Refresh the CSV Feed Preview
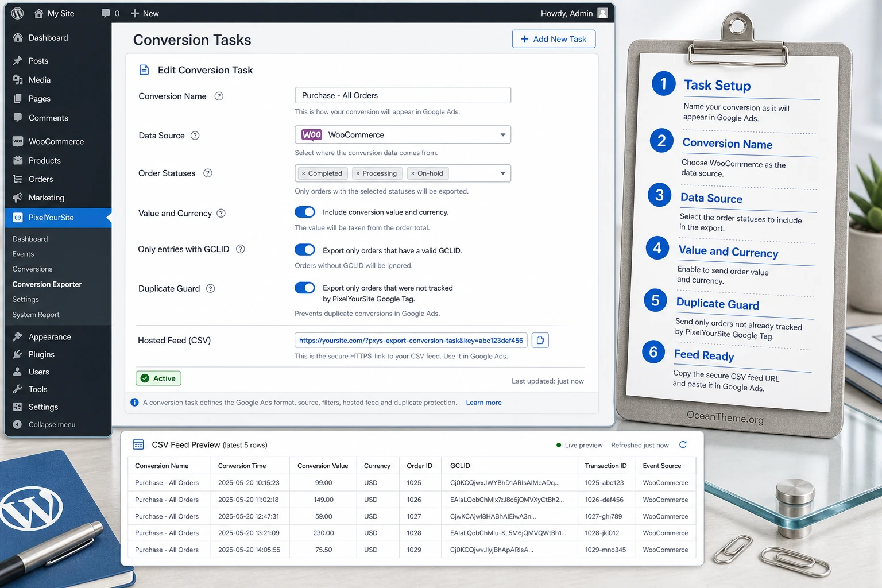Screen dimensions: 882x588 tap(683, 445)
